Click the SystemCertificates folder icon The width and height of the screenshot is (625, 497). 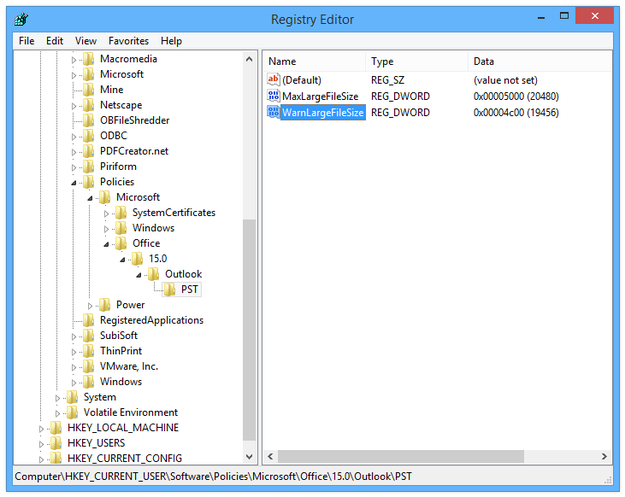point(121,213)
